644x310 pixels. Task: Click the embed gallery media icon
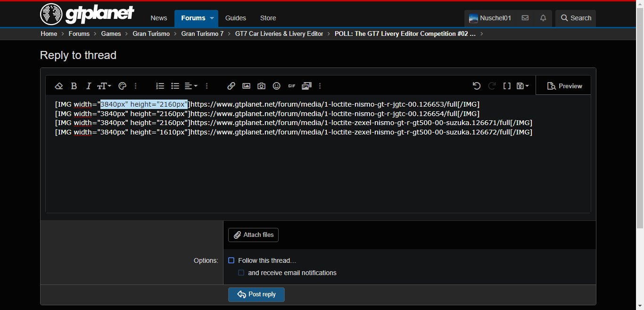click(x=307, y=86)
